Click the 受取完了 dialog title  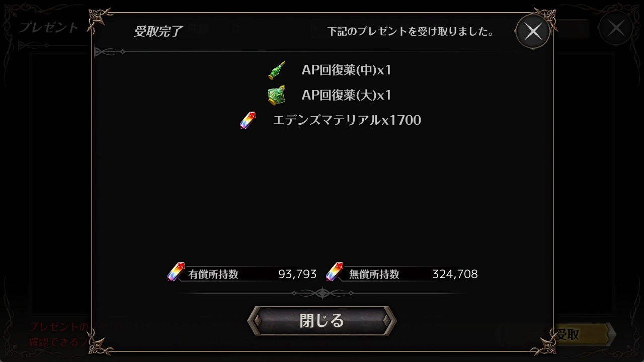coord(158,31)
